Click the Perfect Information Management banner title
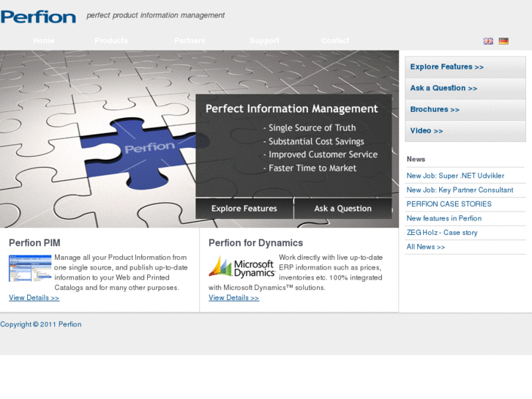Screen dimensions: 532x399 (291, 108)
